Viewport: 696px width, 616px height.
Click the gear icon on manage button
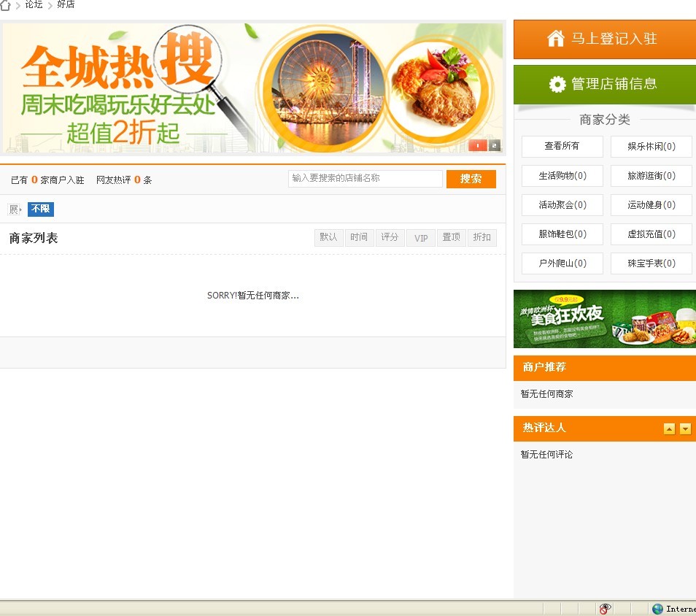[x=557, y=84]
